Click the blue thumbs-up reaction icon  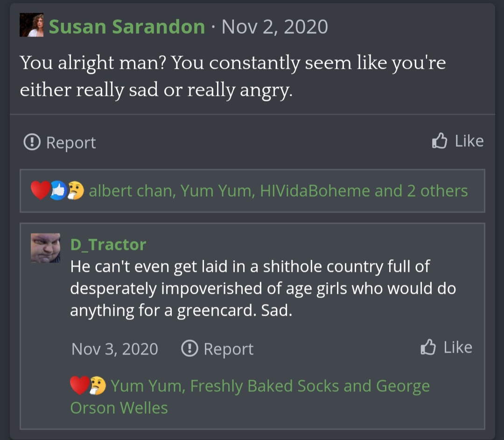pos(58,191)
